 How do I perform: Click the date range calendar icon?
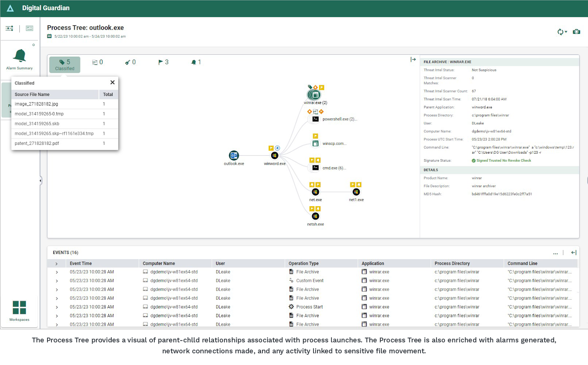point(49,36)
